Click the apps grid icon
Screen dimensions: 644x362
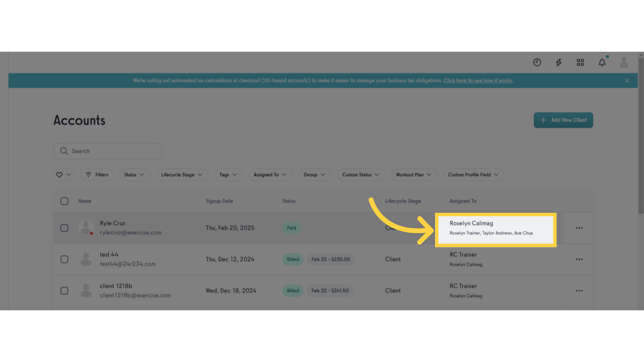point(580,62)
